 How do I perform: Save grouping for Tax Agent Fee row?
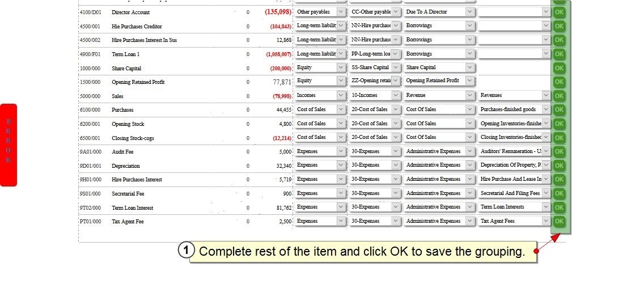pyautogui.click(x=559, y=221)
